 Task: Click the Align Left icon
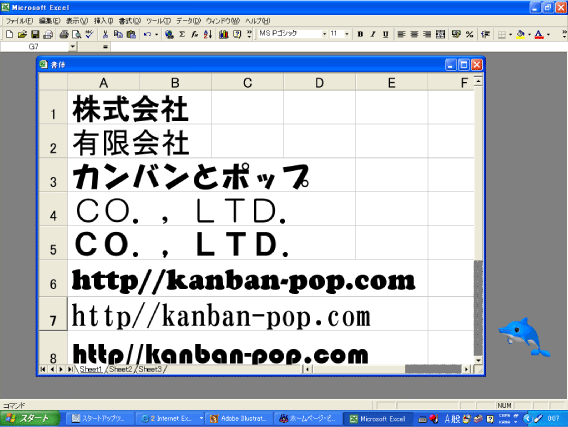click(x=401, y=34)
